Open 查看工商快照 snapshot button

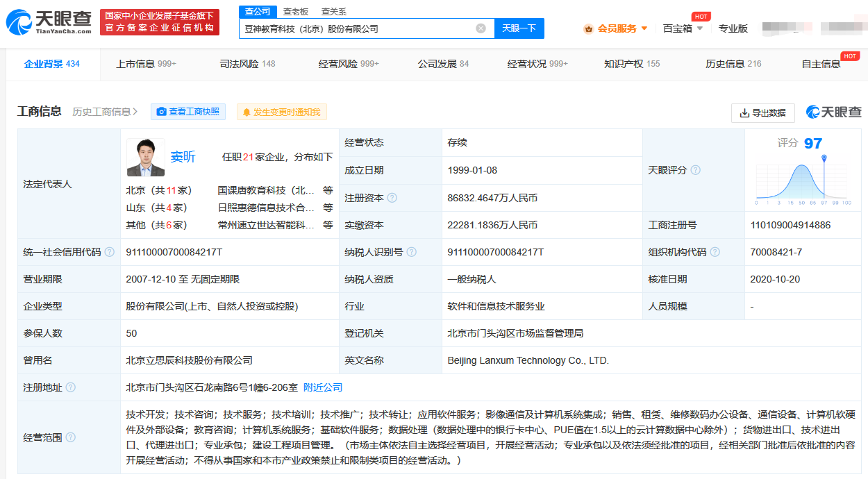pos(188,112)
